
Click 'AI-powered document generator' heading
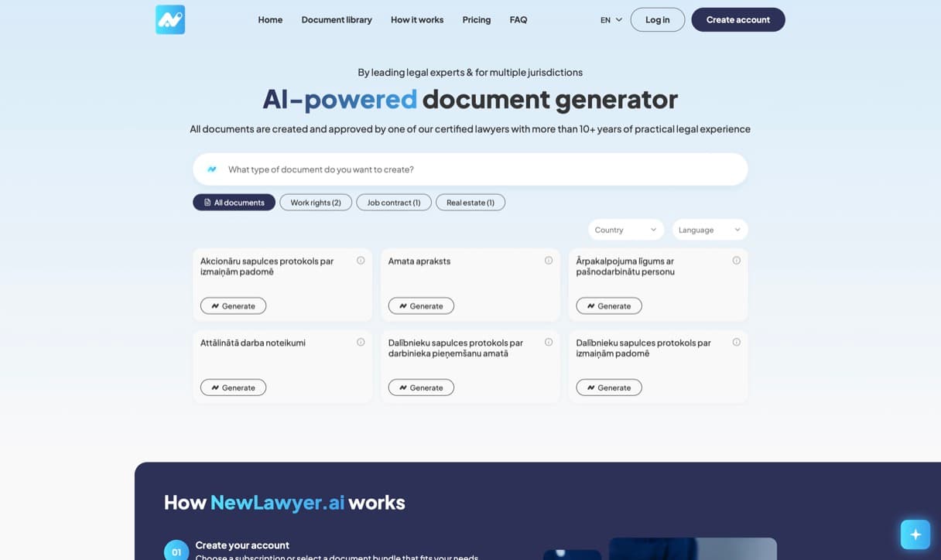coord(470,99)
